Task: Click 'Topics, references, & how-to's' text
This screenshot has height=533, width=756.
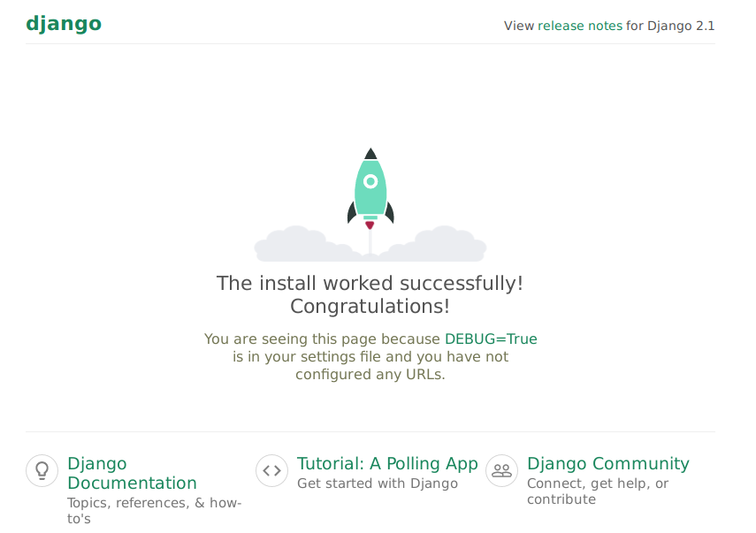Action: point(154,510)
